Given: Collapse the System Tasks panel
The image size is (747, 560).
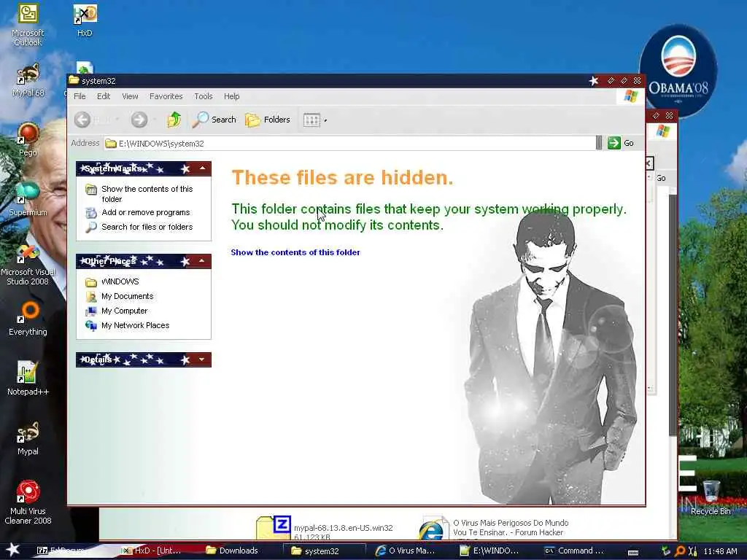Looking at the screenshot, I should pos(203,168).
